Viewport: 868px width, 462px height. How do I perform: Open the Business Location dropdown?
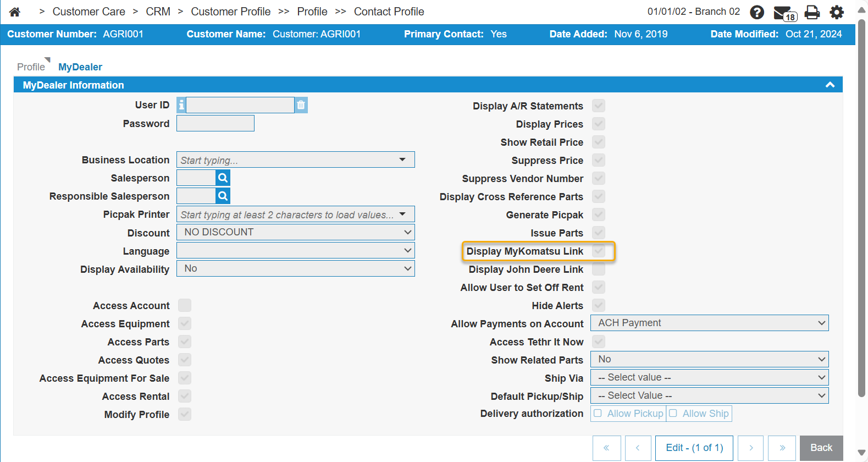pyautogui.click(x=296, y=159)
